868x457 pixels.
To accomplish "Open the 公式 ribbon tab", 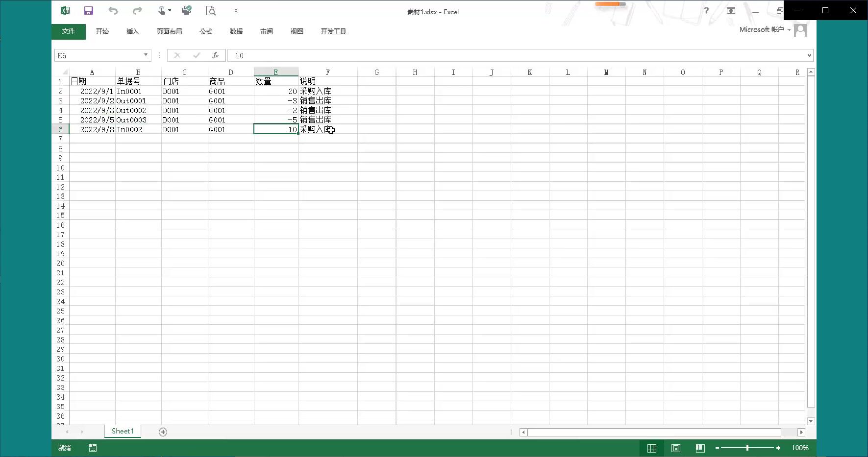I will click(206, 31).
